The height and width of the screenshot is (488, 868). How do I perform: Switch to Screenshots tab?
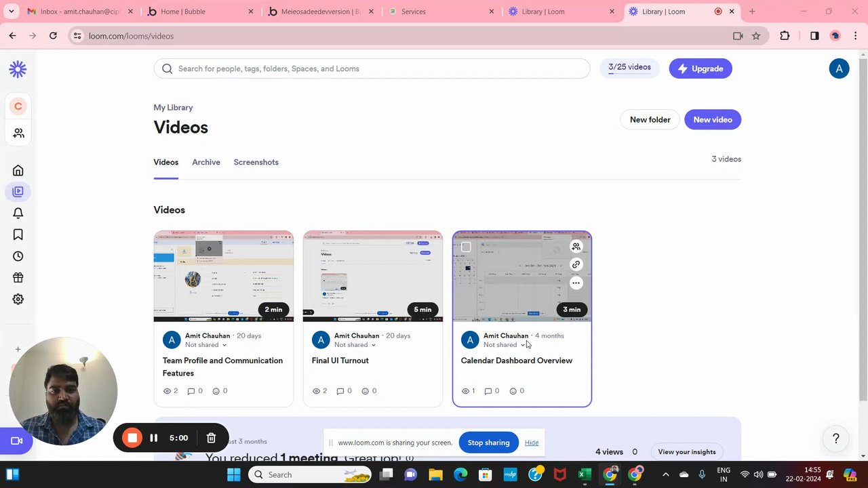tap(256, 162)
